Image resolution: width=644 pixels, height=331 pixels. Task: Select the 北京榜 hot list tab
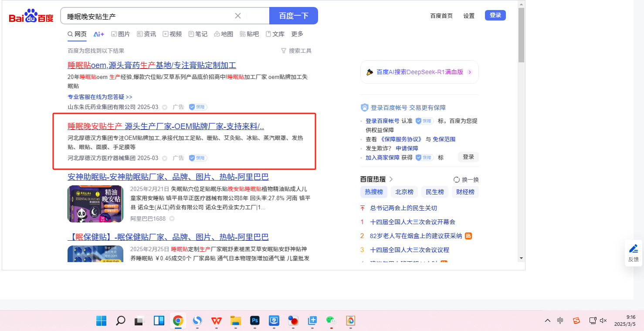point(404,192)
